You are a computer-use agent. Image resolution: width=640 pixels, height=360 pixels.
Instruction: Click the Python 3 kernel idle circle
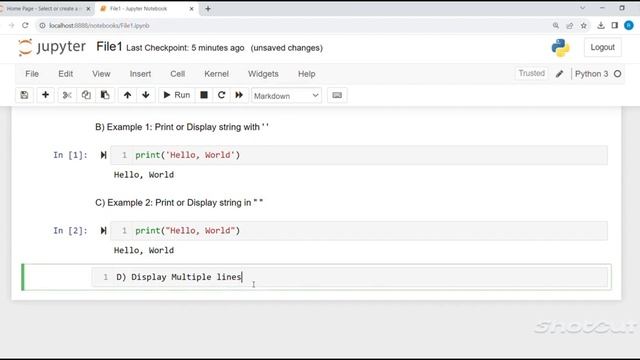[x=618, y=74]
